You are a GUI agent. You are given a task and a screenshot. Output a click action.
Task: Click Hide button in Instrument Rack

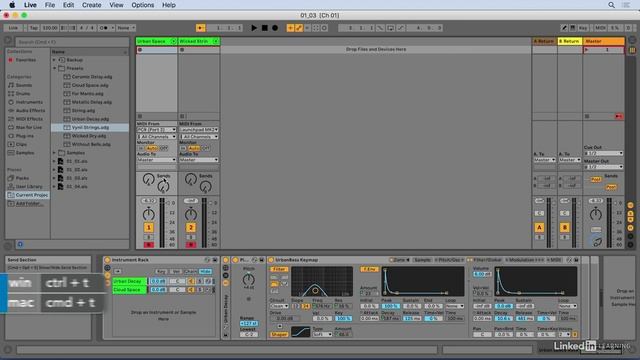pyautogui.click(x=205, y=271)
